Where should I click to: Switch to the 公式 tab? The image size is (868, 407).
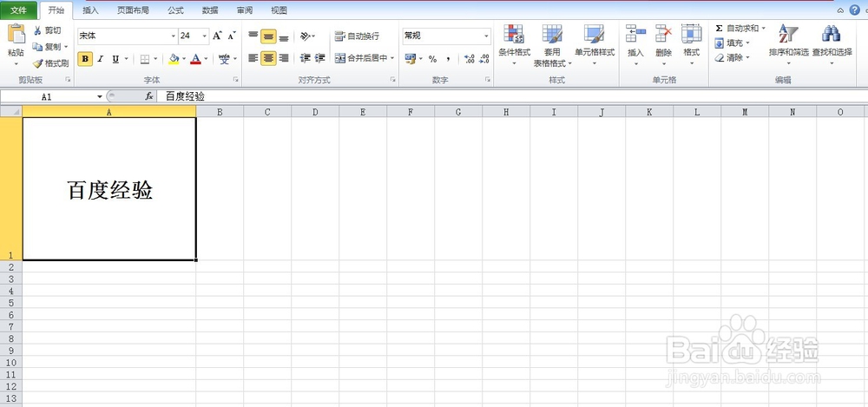coord(175,10)
